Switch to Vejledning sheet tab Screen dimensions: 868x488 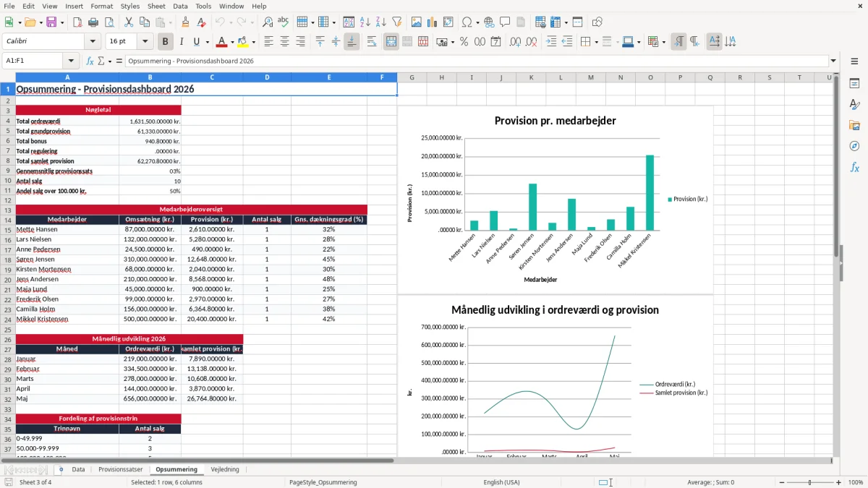(225, 469)
